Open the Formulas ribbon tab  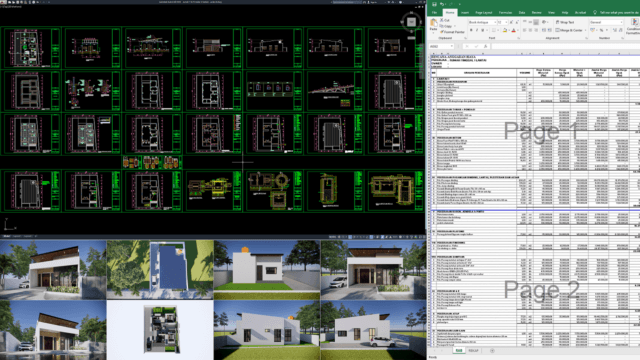point(505,13)
